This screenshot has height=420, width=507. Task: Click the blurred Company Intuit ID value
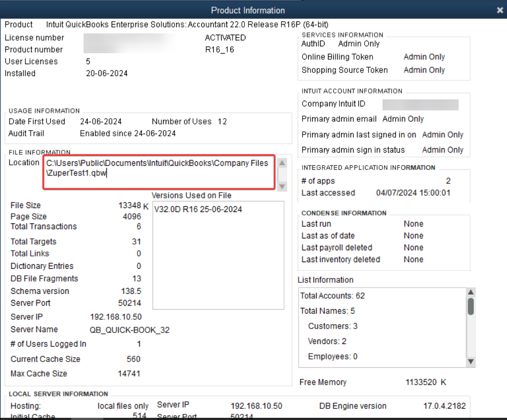[420, 105]
